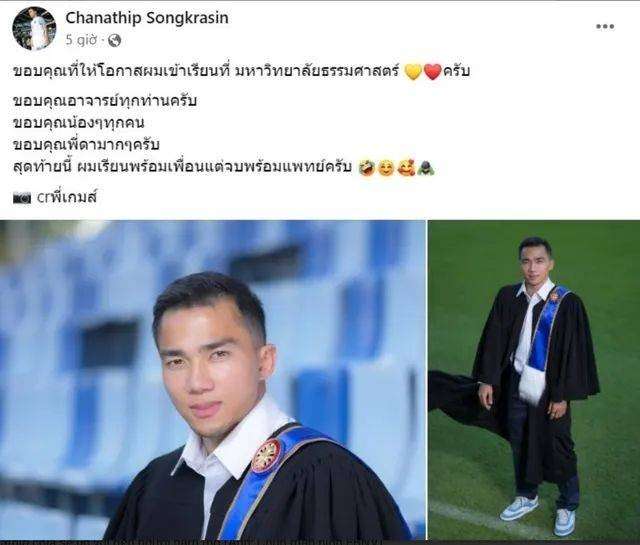
Task: Open the close-up graduation portrait photo
Action: (x=213, y=380)
